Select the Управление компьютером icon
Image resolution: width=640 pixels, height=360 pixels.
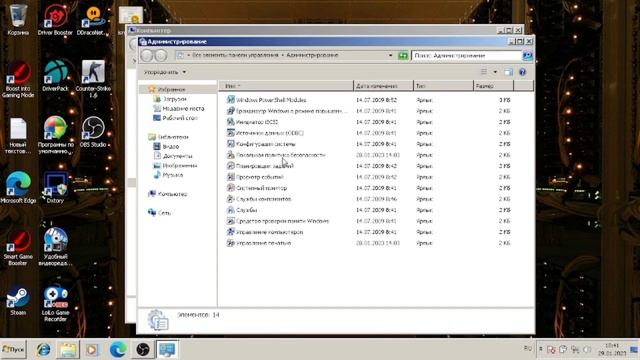(231, 232)
